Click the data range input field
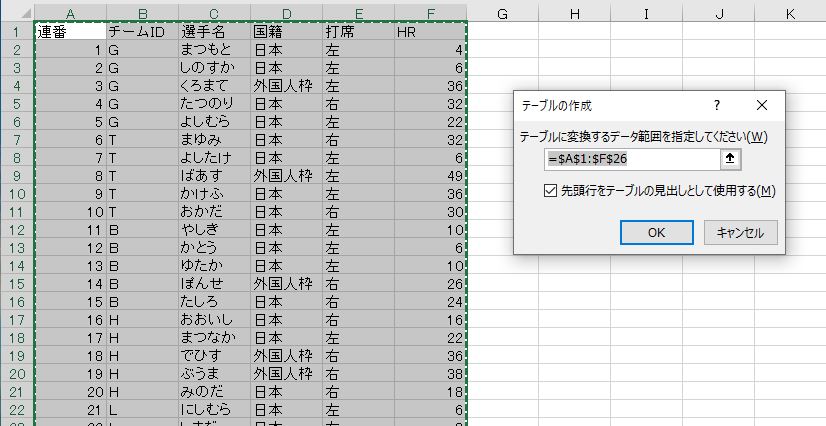 coord(632,158)
